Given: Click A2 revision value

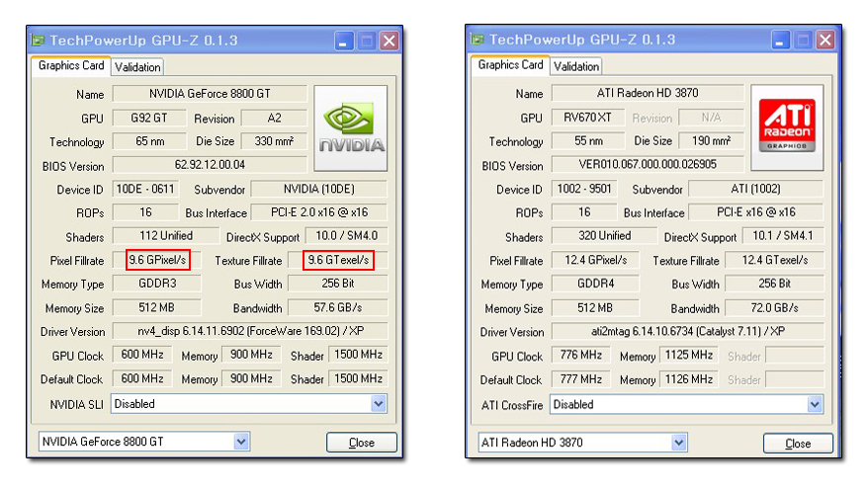Looking at the screenshot, I should pos(274,118).
